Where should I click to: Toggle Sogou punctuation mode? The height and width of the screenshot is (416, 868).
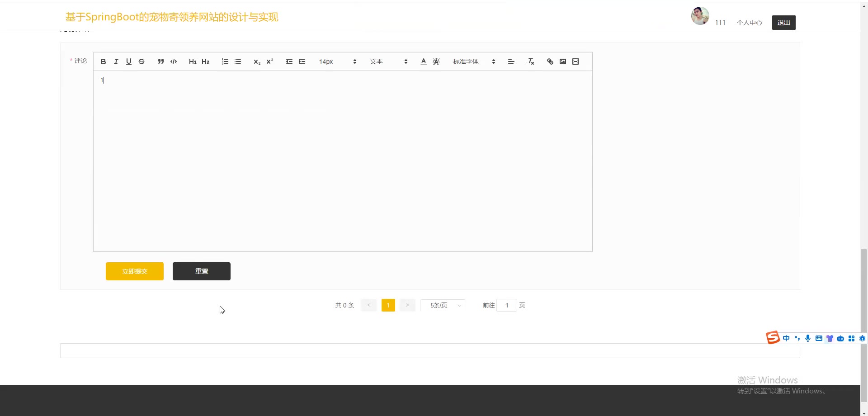[x=797, y=338]
